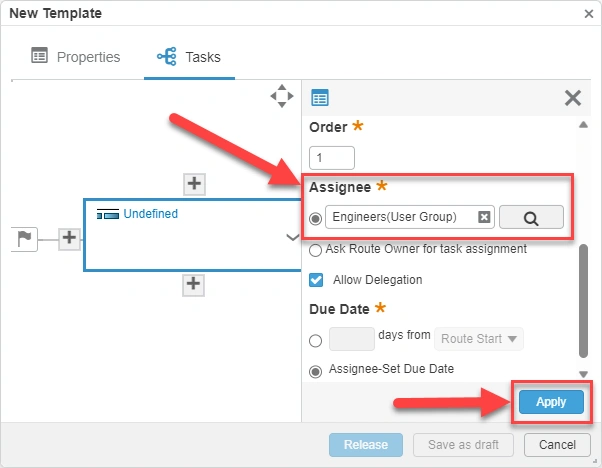Click the pan arrows icon in canvas
The image size is (602, 468).
point(282,96)
